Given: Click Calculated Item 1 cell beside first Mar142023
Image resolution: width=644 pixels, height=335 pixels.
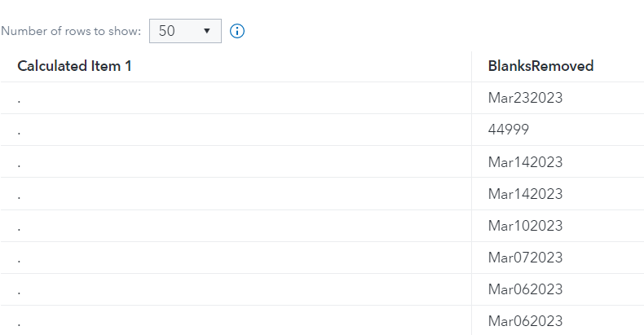Looking at the screenshot, I should pyautogui.click(x=236, y=161).
